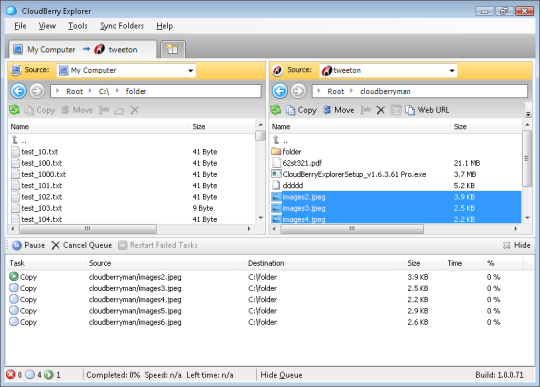Open the View menu
The width and height of the screenshot is (540, 387).
(47, 26)
